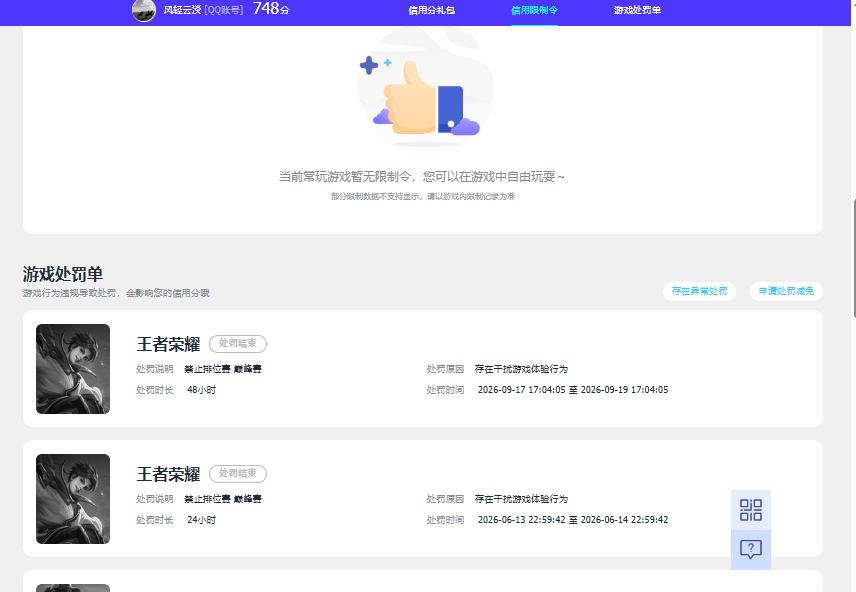This screenshot has width=856, height=592.
Task: Click the page vertical scrollbar
Action: (x=853, y=258)
